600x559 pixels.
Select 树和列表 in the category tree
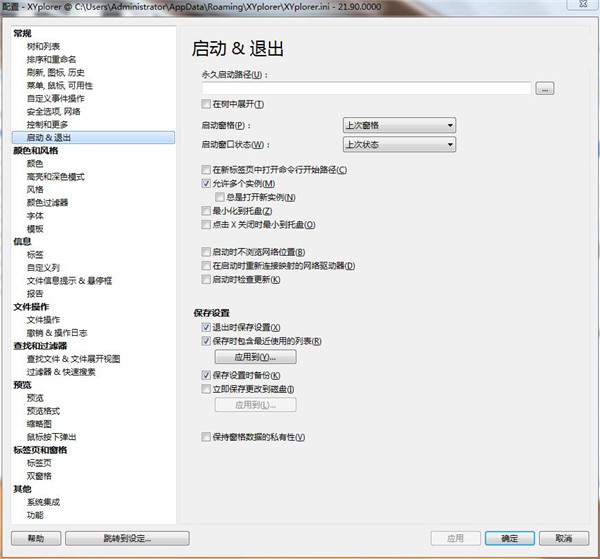pos(43,46)
